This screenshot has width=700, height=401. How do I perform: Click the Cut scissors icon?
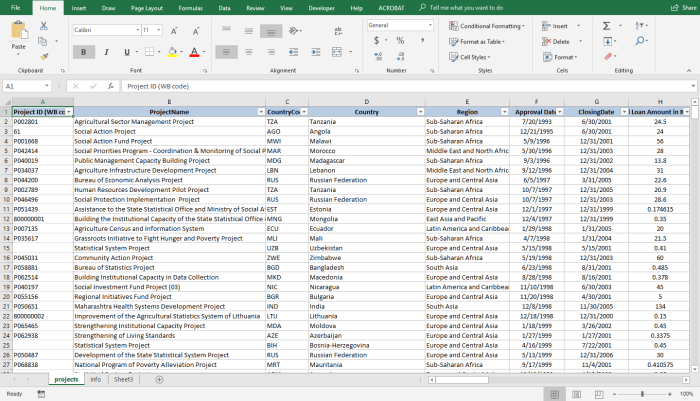[43, 26]
